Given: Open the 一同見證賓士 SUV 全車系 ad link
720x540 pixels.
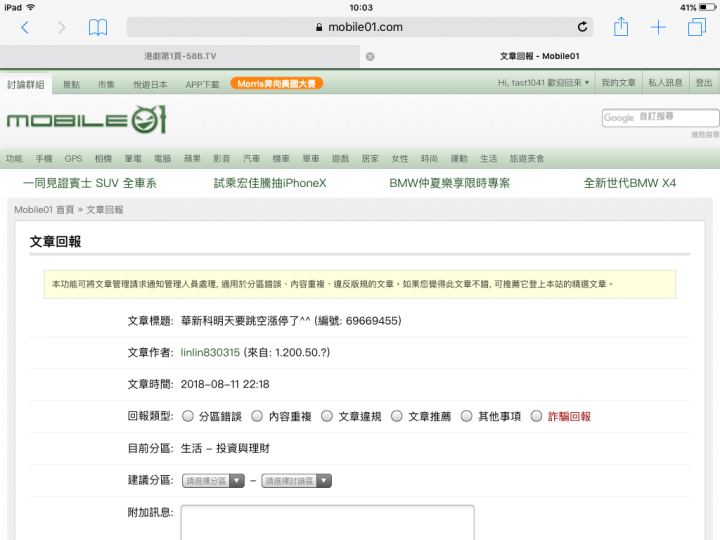Looking at the screenshot, I should [x=90, y=183].
